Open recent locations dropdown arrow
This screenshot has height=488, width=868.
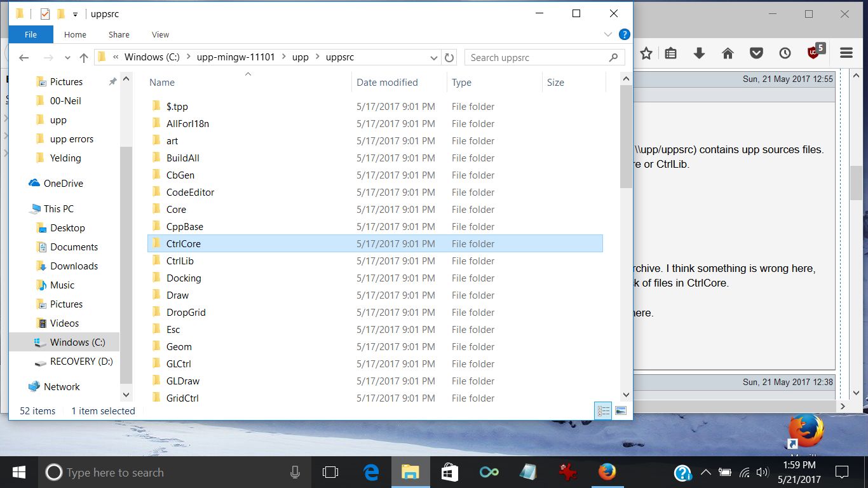click(68, 58)
